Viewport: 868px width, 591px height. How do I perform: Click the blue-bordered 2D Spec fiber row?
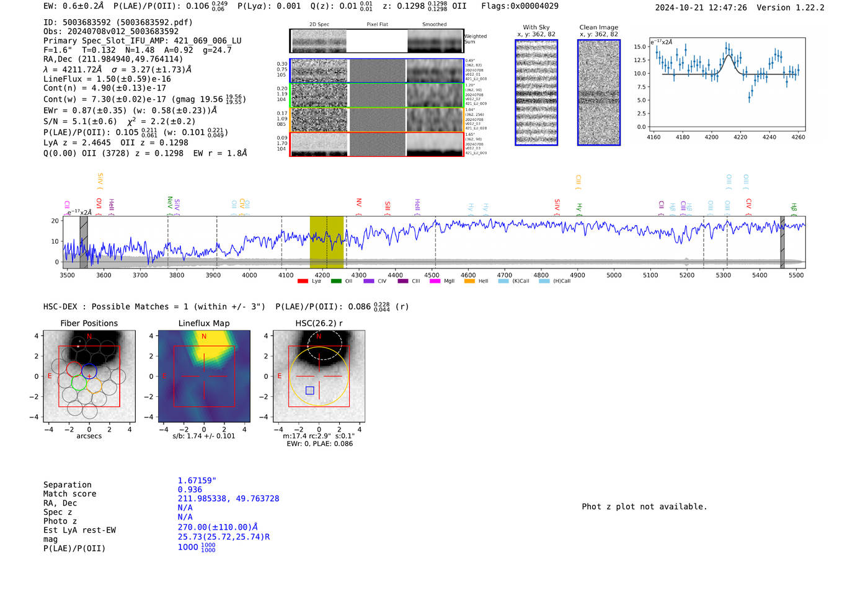319,71
